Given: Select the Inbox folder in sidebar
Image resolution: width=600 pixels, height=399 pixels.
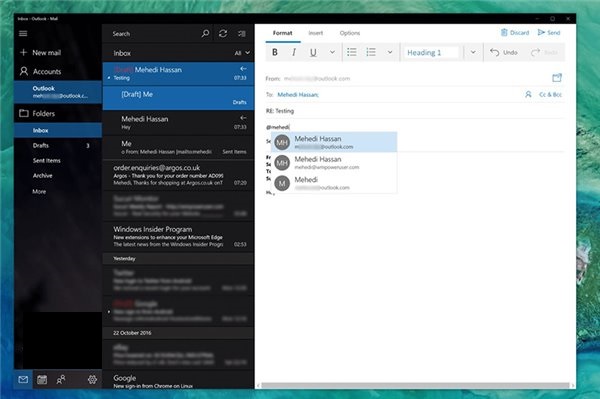Looking at the screenshot, I should pos(58,130).
